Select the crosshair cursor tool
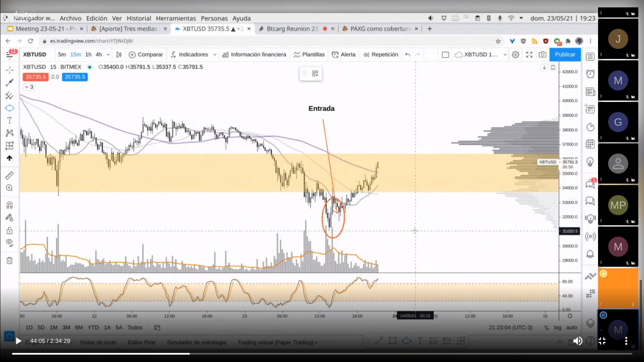 9,70
